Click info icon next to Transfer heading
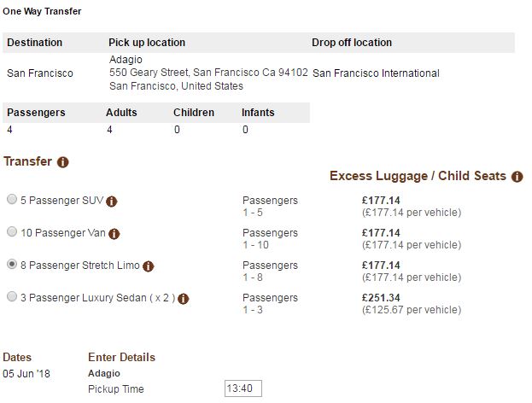 pyautogui.click(x=63, y=161)
